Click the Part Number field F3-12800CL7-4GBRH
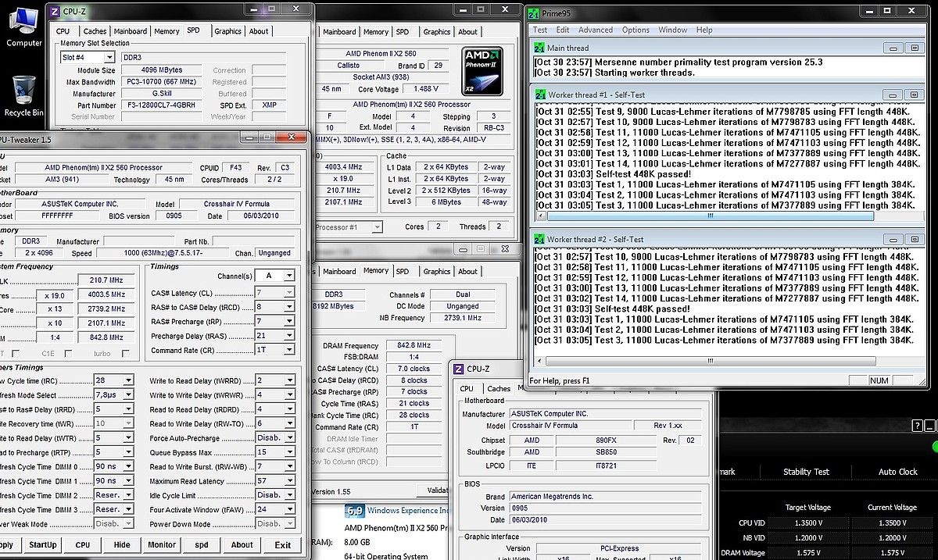938x560 pixels. 163,105
